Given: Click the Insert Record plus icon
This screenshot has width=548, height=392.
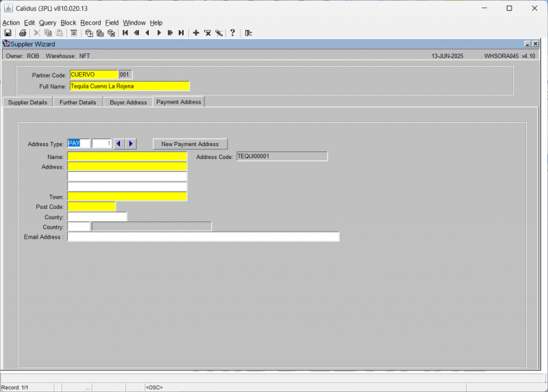Looking at the screenshot, I should click(x=196, y=33).
